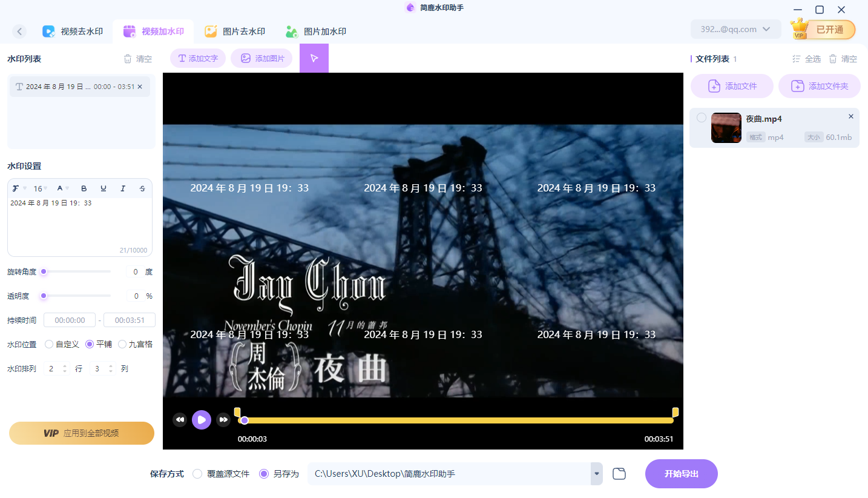868x498 pixels.
Task: Click the timeline start trim marker
Action: pyautogui.click(x=237, y=412)
